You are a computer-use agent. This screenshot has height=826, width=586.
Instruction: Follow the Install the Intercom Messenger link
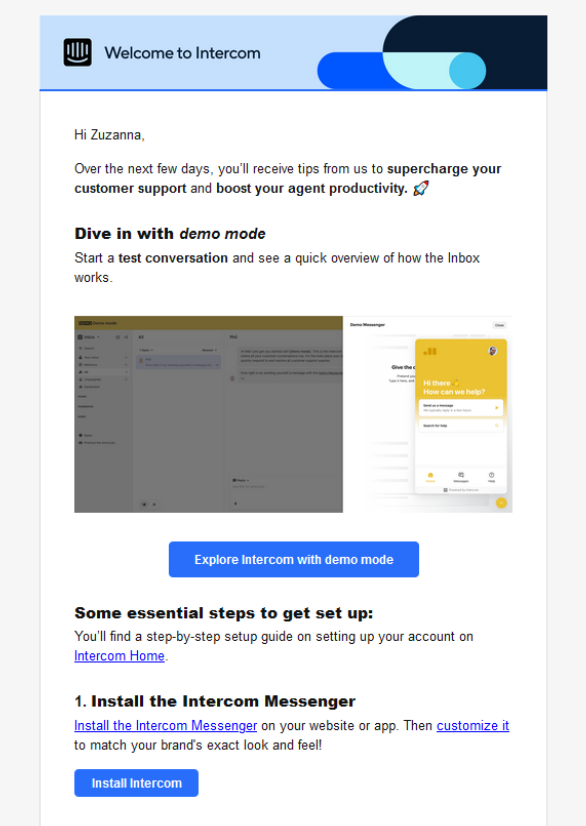tap(165, 725)
